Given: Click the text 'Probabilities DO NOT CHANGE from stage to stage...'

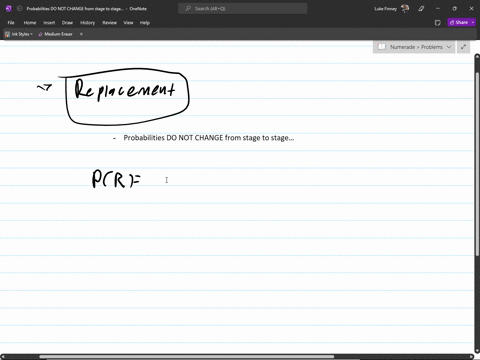Looking at the screenshot, I should point(209,138).
